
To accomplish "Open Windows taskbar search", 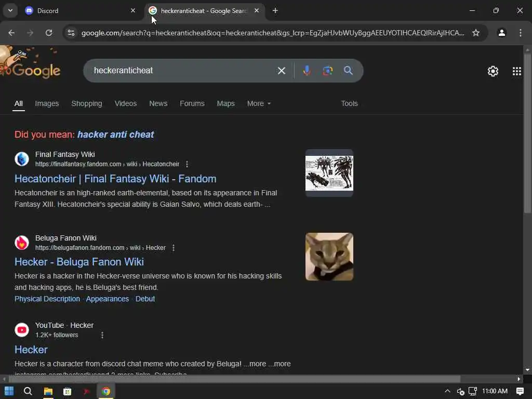I will pyautogui.click(x=28, y=391).
